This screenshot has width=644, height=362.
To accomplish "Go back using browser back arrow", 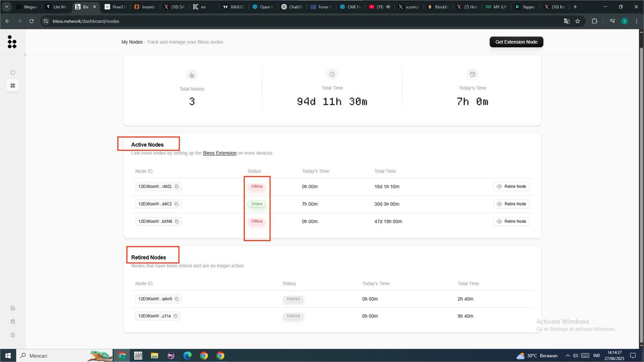I will coord(8,21).
